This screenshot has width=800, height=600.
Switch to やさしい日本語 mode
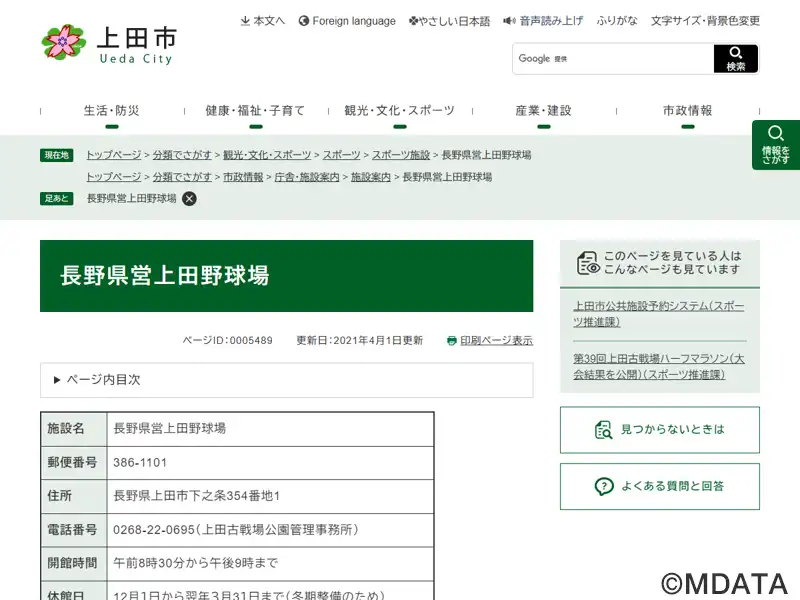click(449, 21)
